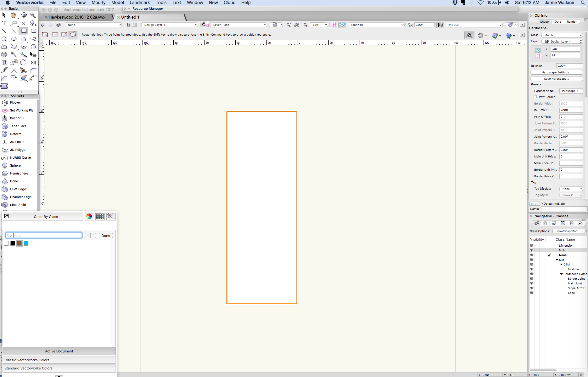588x377 pixels.
Task: Hide the Dimension class with its eye icon
Action: [532, 245]
